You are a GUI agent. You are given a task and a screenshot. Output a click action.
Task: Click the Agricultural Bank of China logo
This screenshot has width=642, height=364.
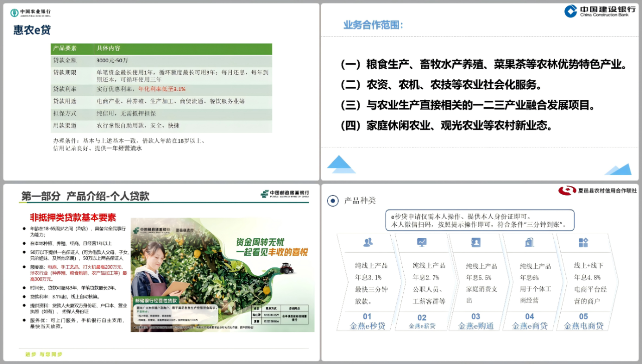pyautogui.click(x=31, y=13)
